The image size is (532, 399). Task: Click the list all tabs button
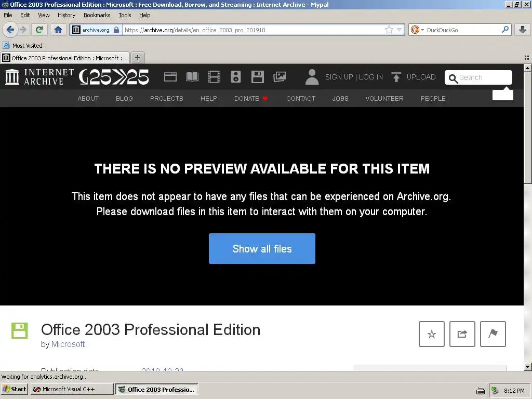click(x=527, y=58)
